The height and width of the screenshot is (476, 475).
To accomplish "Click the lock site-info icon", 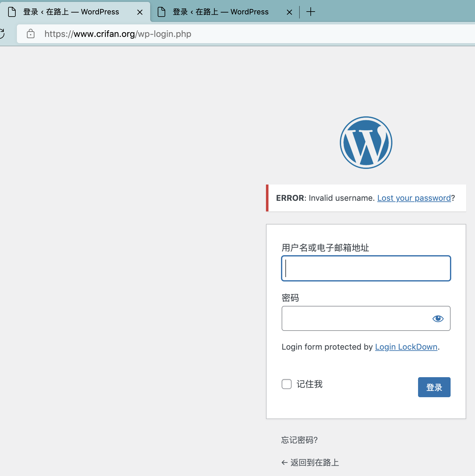I will click(31, 34).
